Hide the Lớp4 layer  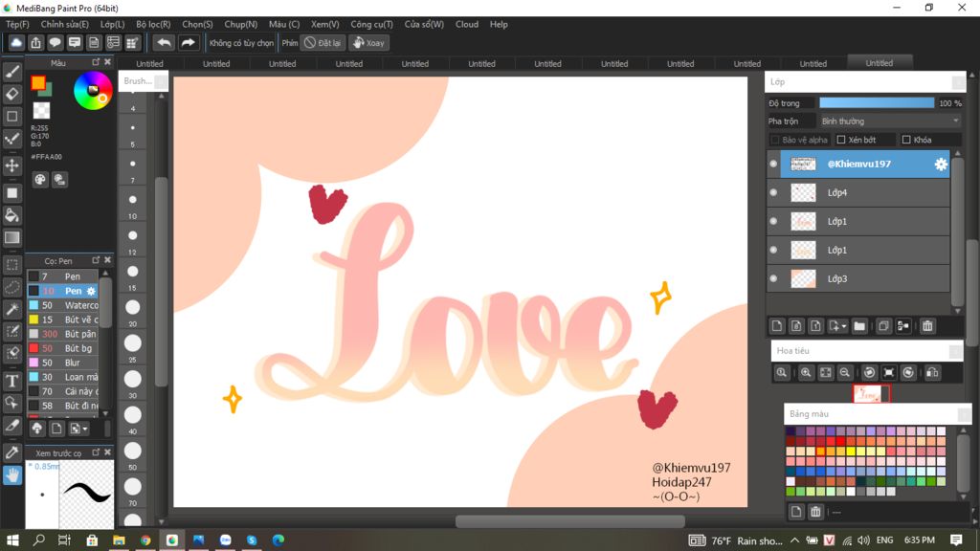[773, 192]
